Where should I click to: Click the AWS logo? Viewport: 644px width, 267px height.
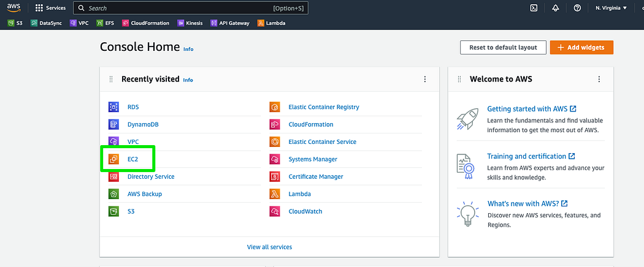pyautogui.click(x=13, y=8)
